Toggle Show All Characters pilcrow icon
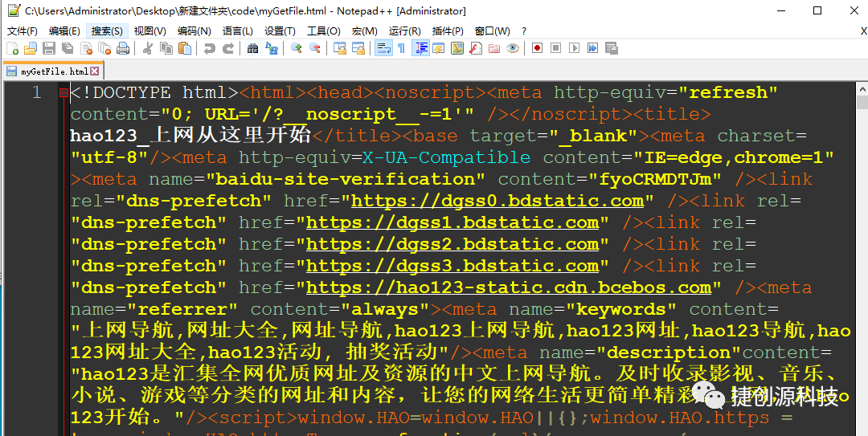 coord(401,48)
